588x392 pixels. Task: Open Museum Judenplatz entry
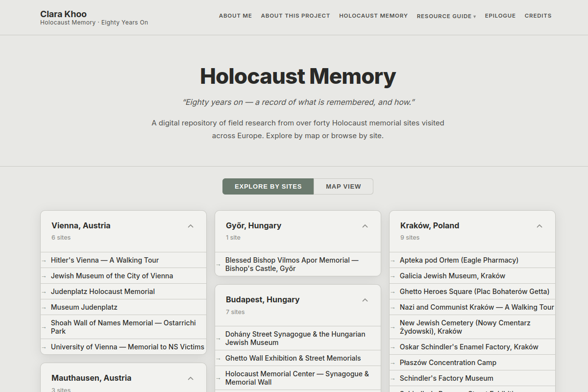[123, 307]
